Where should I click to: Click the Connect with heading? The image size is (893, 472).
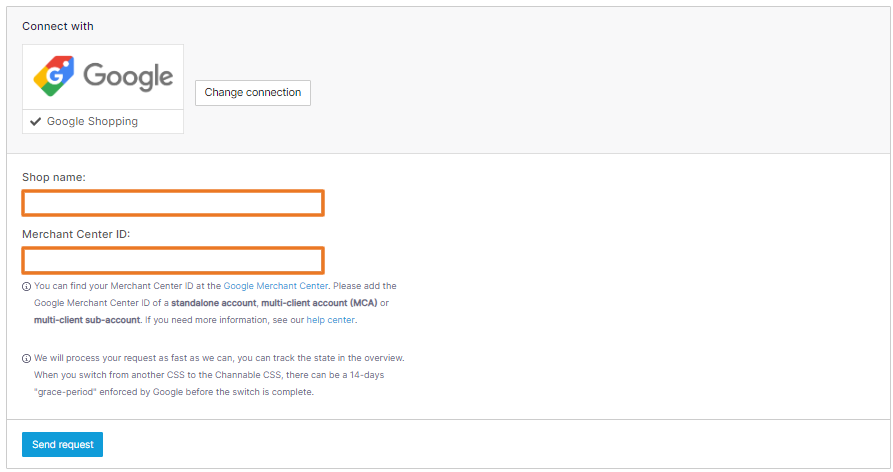click(58, 26)
